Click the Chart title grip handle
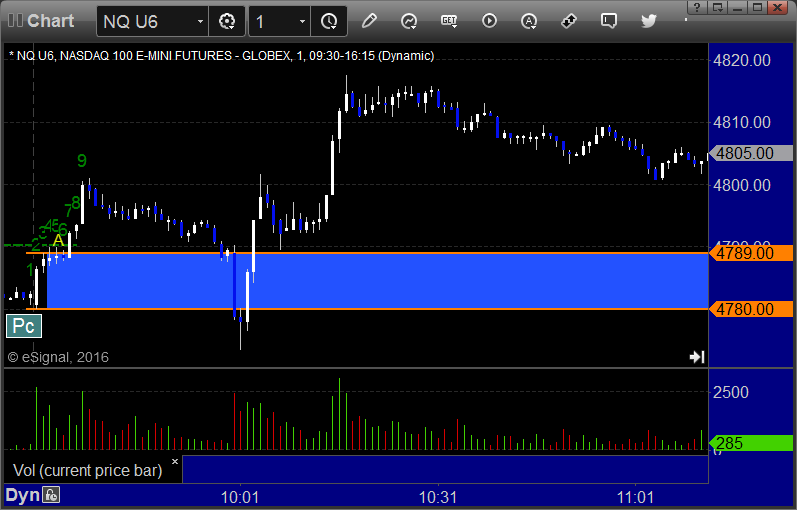 pyautogui.click(x=15, y=21)
